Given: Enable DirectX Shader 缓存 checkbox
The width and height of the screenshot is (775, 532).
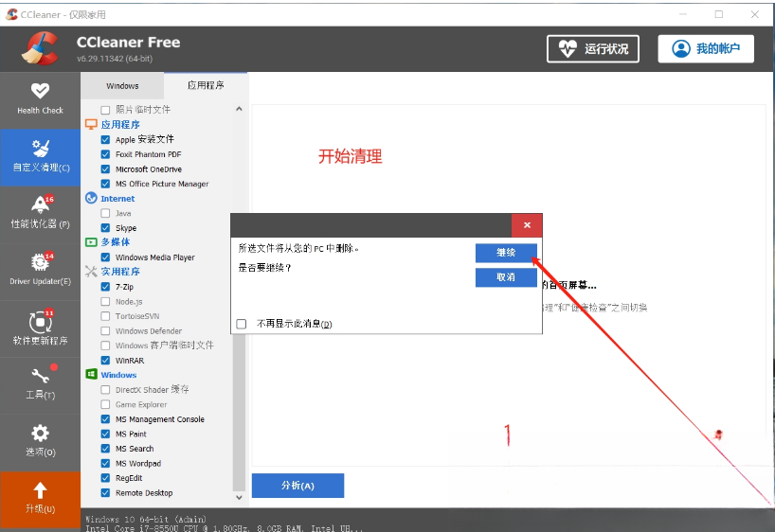Looking at the screenshot, I should [105, 390].
